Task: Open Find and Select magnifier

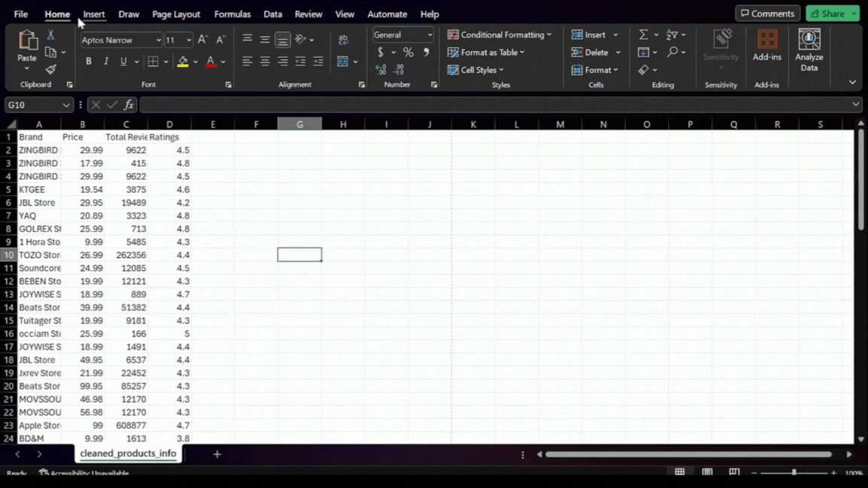Action: [x=672, y=52]
